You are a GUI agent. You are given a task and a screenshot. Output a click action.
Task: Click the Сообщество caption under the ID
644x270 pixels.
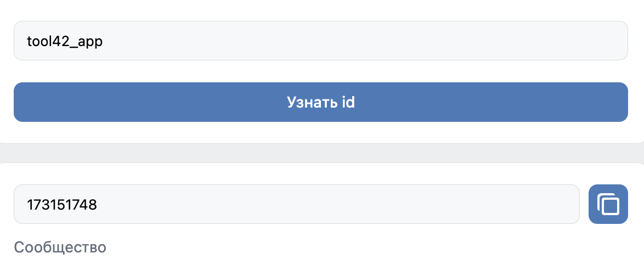pos(60,247)
